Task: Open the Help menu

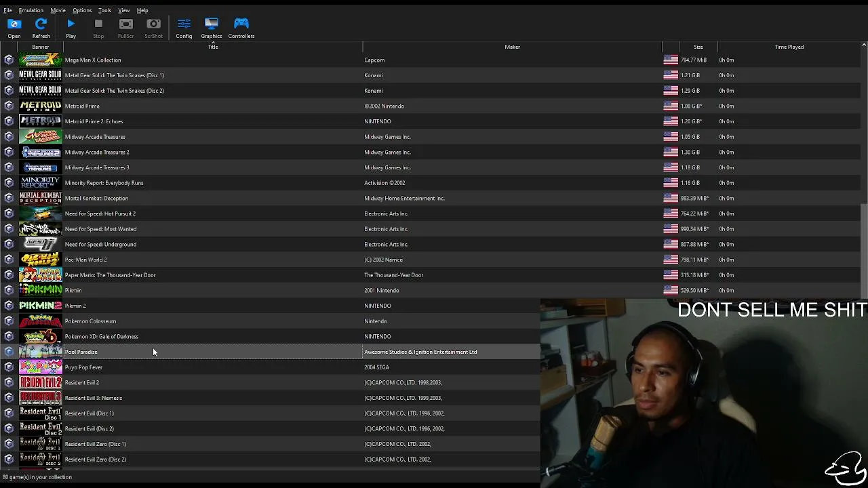Action: pyautogui.click(x=142, y=10)
